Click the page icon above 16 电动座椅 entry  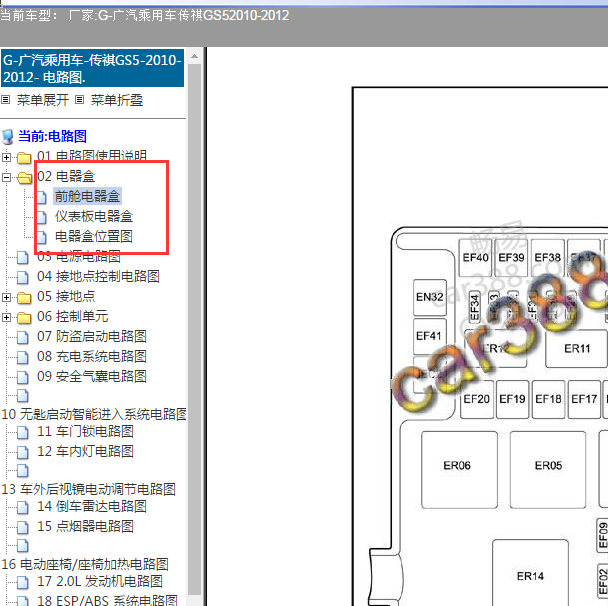(23, 546)
